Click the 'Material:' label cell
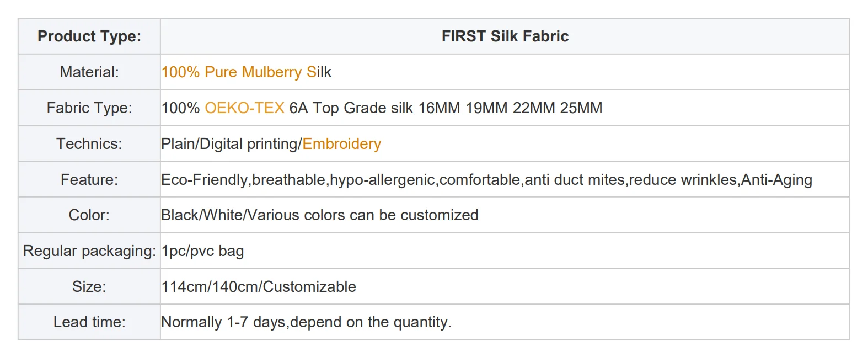The width and height of the screenshot is (868, 357). pos(89,72)
